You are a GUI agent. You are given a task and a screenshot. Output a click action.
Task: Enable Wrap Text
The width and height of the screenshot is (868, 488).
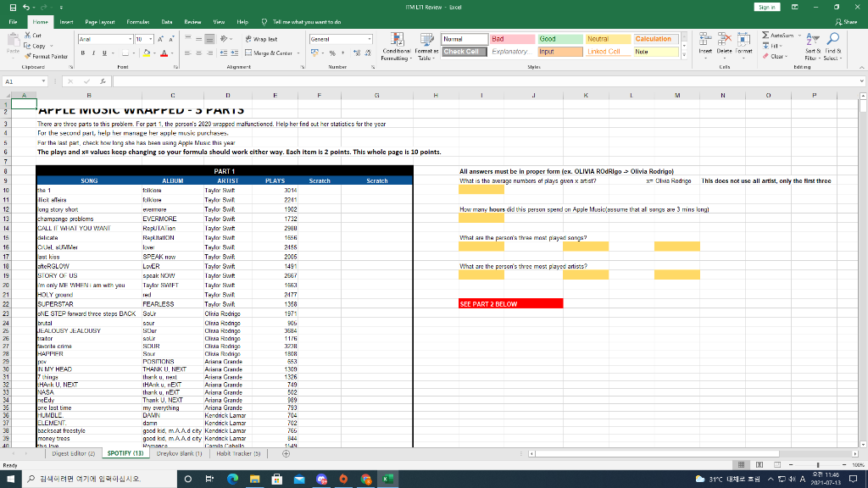tap(261, 39)
